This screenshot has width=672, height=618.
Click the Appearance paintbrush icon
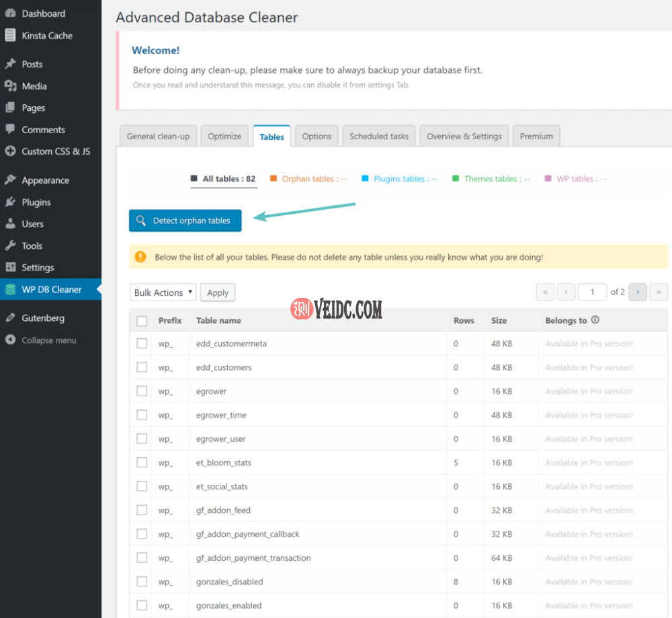pyautogui.click(x=10, y=180)
